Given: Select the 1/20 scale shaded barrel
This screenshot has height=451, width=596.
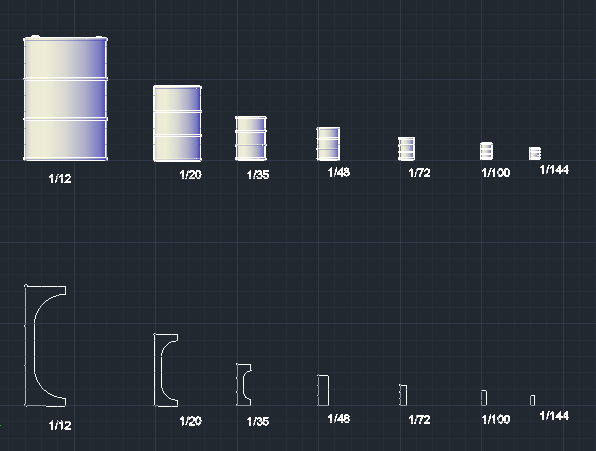Looking at the screenshot, I should click(x=177, y=123).
